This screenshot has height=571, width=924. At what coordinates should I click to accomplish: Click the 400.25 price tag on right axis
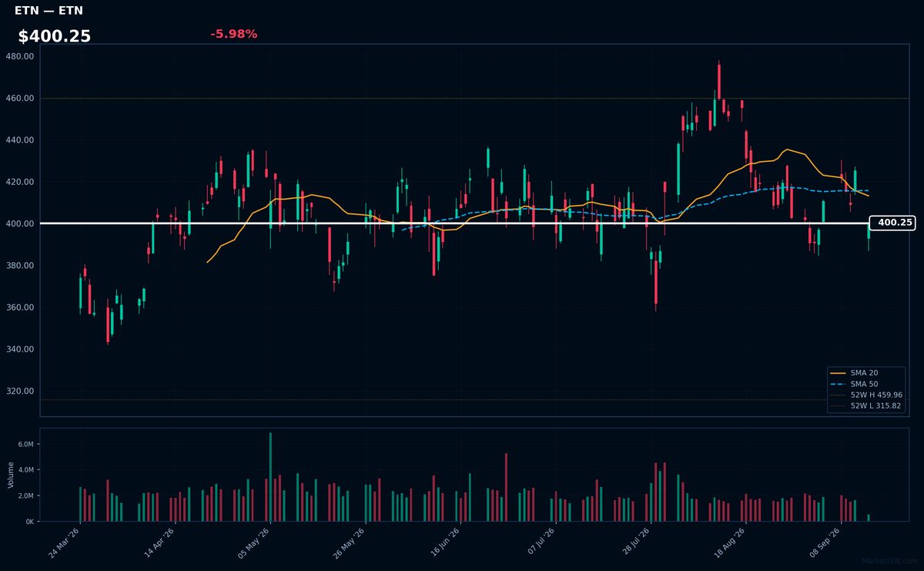[893, 223]
